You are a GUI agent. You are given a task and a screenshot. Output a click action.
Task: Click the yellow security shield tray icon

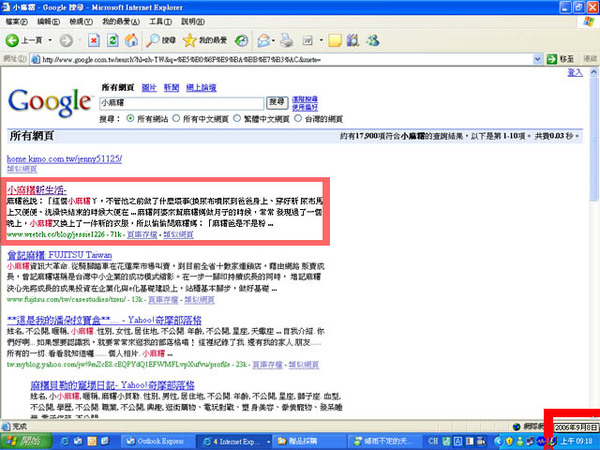pos(509,441)
